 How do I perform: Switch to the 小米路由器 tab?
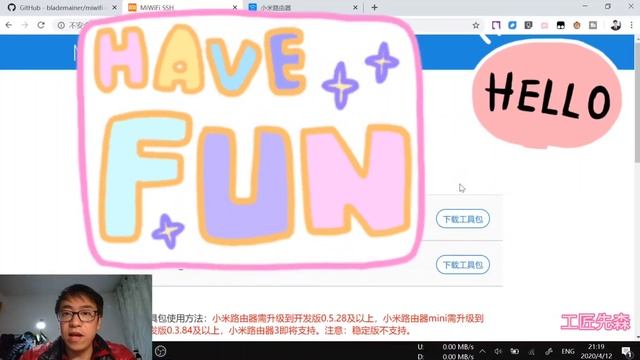pos(303,8)
